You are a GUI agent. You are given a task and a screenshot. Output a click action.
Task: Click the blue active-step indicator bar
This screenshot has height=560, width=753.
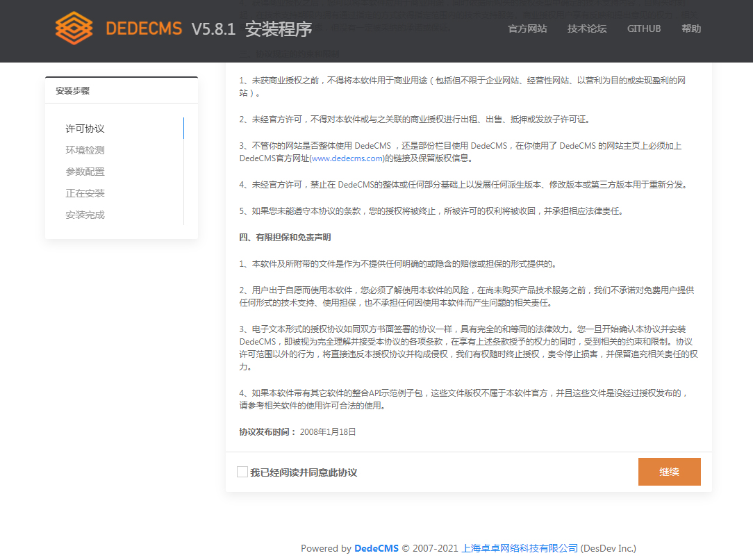point(183,129)
